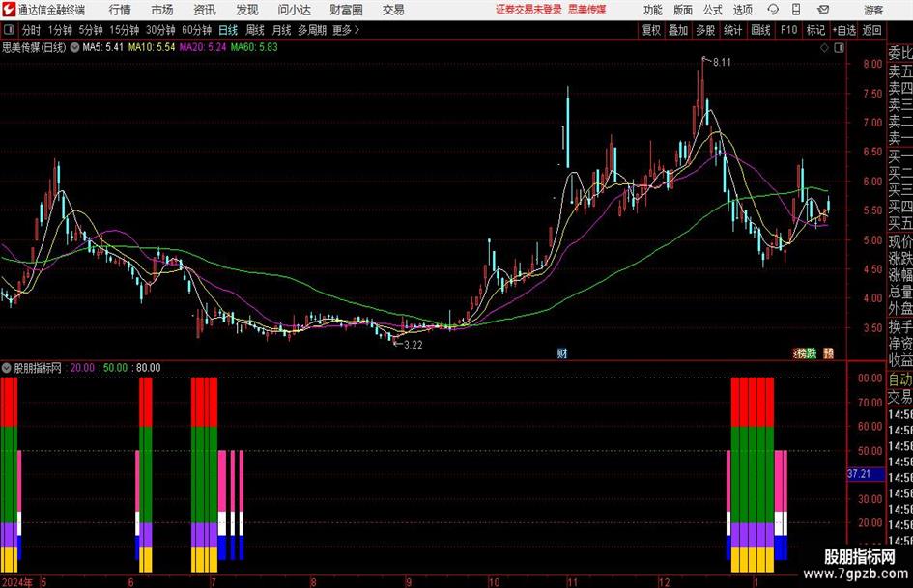This screenshot has width=913, height=588.
Task: Open 多周期 multi-period view
Action: point(312,30)
